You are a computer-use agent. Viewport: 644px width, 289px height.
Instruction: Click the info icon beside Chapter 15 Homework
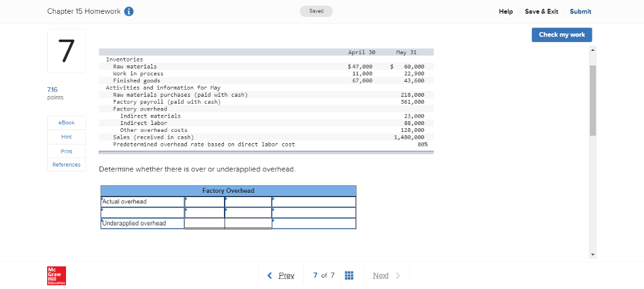[128, 11]
